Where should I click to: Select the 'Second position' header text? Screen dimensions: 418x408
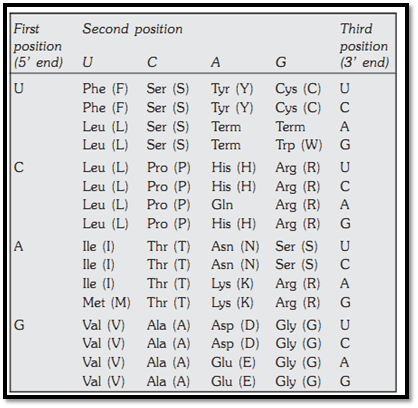point(132,29)
